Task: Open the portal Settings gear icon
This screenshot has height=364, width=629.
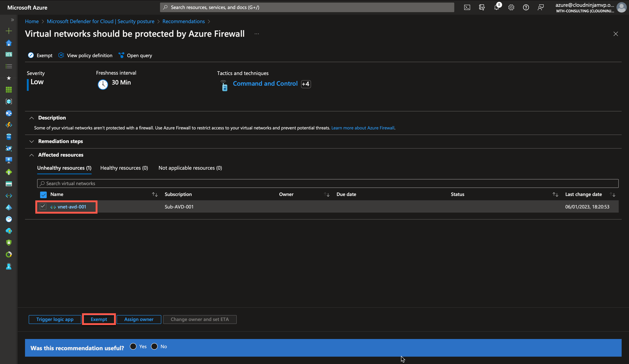Action: [x=511, y=8]
